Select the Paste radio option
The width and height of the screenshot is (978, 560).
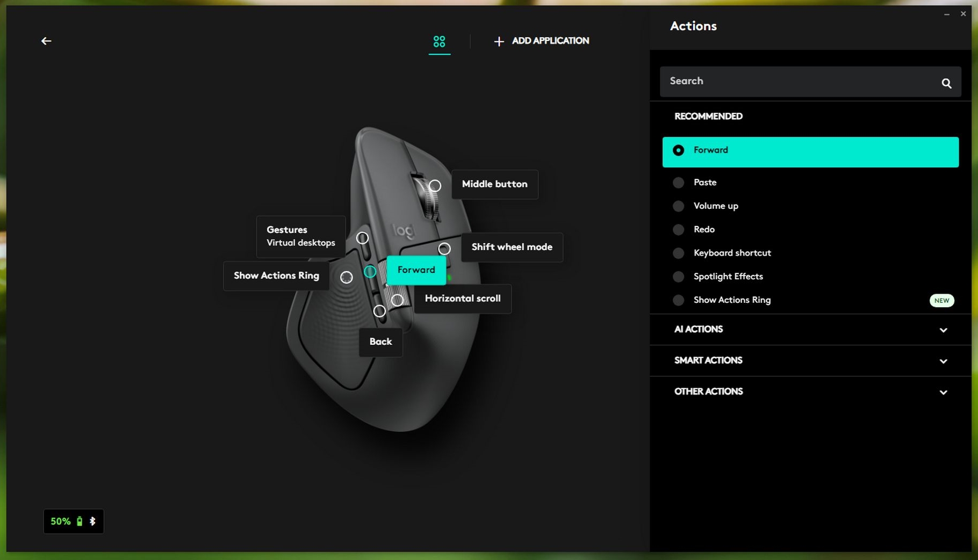678,183
